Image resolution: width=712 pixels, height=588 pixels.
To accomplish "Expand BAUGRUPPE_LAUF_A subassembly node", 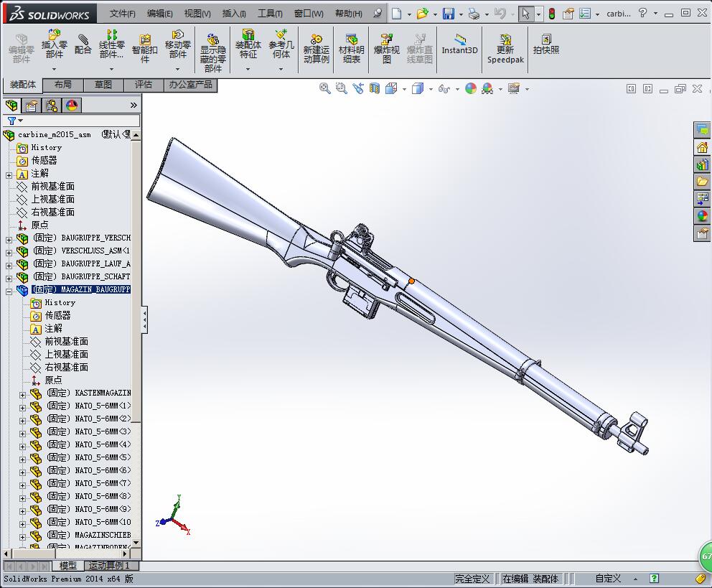I will coord(9,265).
